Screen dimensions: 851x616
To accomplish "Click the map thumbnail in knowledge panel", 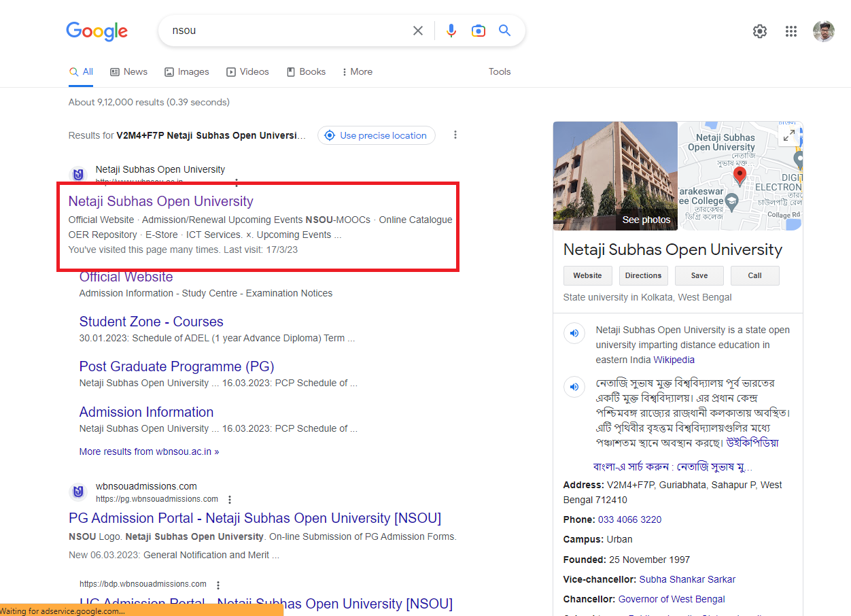I will [740, 175].
